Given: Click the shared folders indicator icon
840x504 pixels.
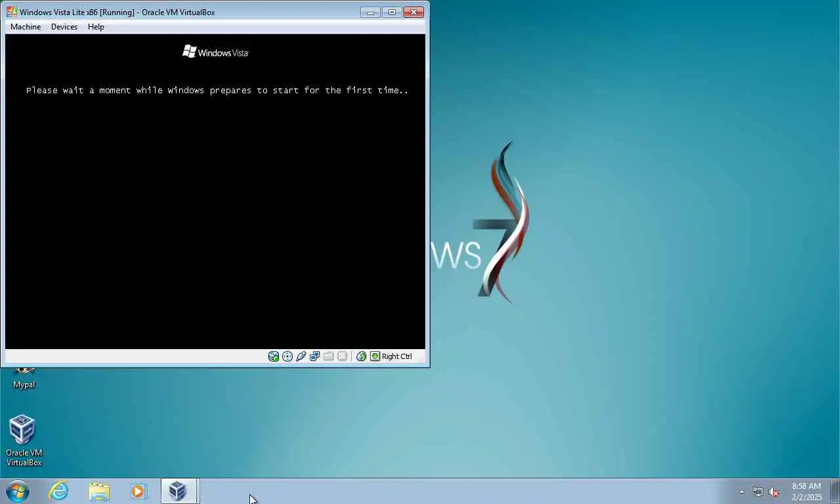Looking at the screenshot, I should pyautogui.click(x=329, y=356).
